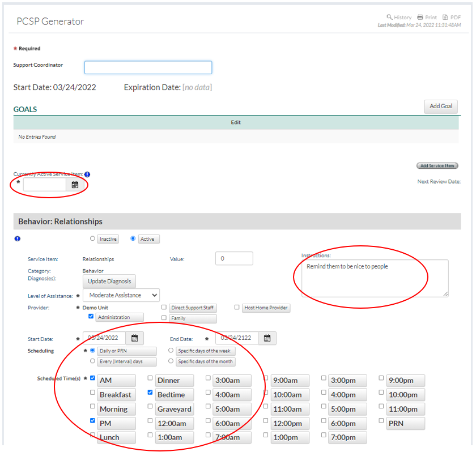Click the Add Goal button
Screen dimensions: 476x456
[x=440, y=106]
